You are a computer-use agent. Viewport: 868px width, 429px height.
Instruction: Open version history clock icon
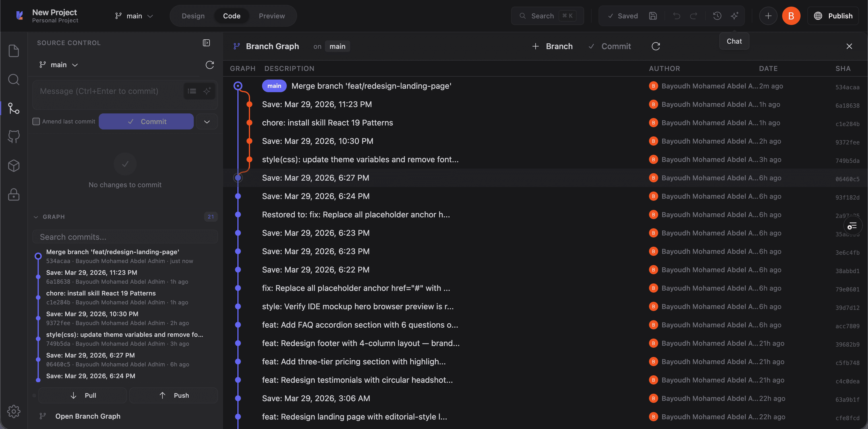[x=717, y=16]
